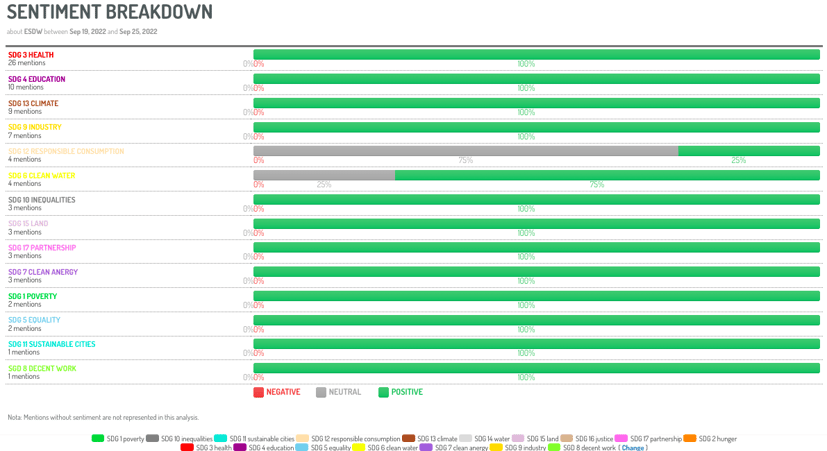Click the SDG 12 Responsible Consumption neutral bar
The width and height of the screenshot is (827, 451).
(x=465, y=151)
